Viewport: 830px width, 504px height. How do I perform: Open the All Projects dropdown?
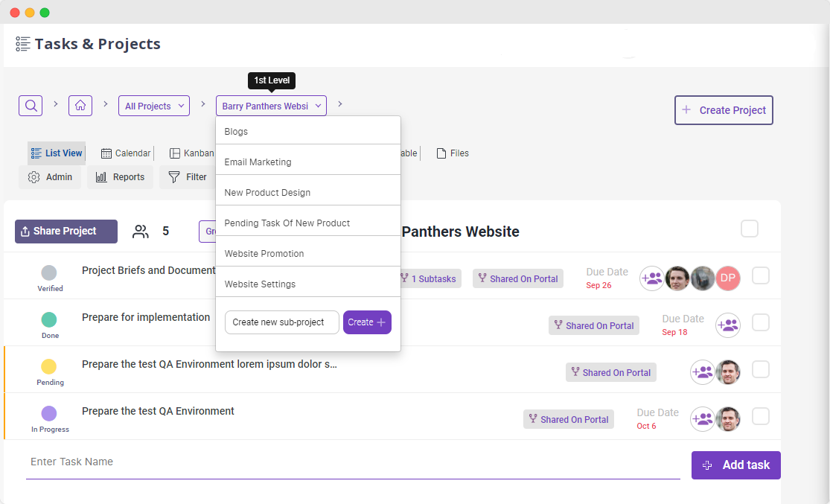(153, 105)
